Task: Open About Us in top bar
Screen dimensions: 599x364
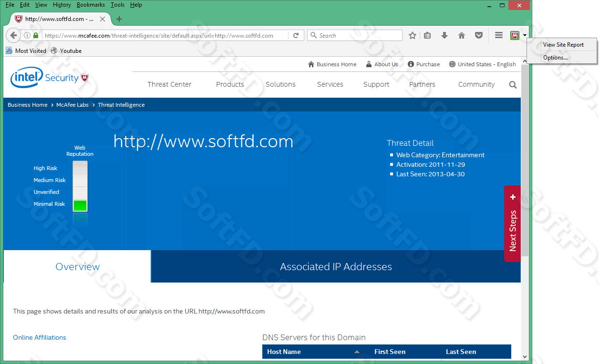Action: 382,64
